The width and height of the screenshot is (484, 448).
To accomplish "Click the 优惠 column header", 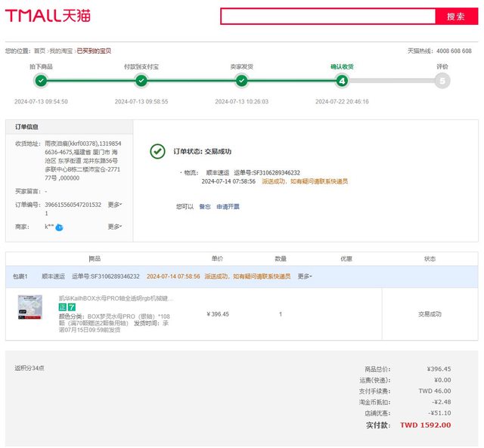I will (346, 258).
